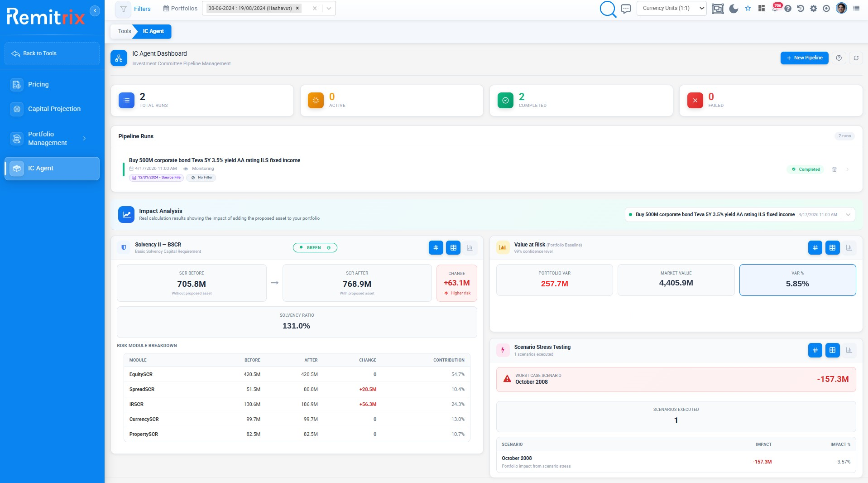Switch Value at Risk to chart view
The height and width of the screenshot is (483, 868).
(849, 248)
